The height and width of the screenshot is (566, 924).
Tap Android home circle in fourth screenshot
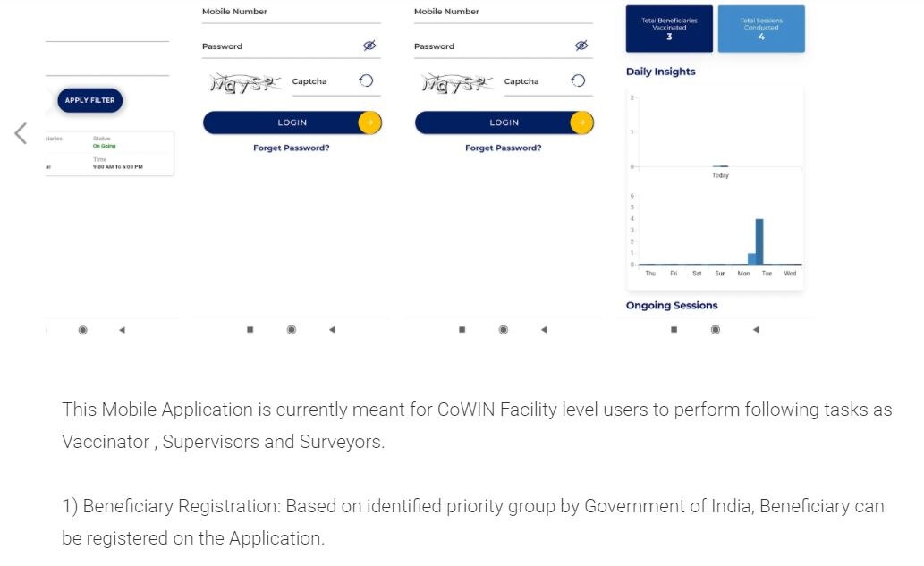tap(716, 329)
